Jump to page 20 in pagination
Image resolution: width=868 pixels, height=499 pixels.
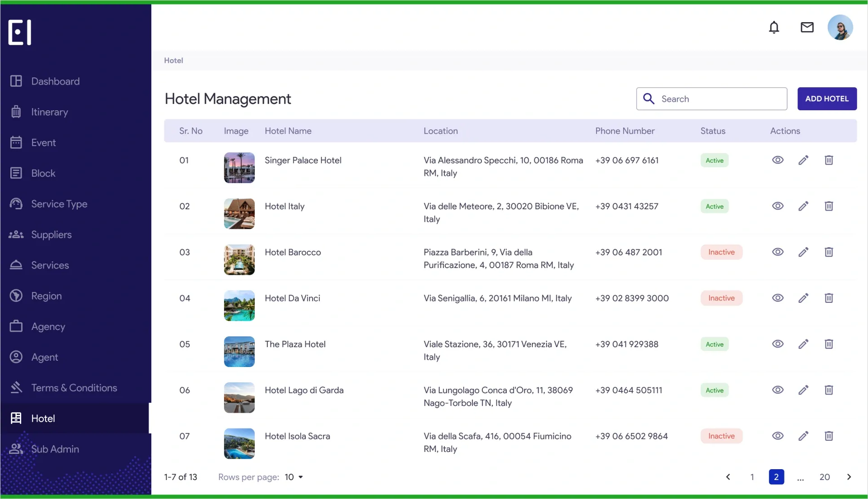[825, 477]
